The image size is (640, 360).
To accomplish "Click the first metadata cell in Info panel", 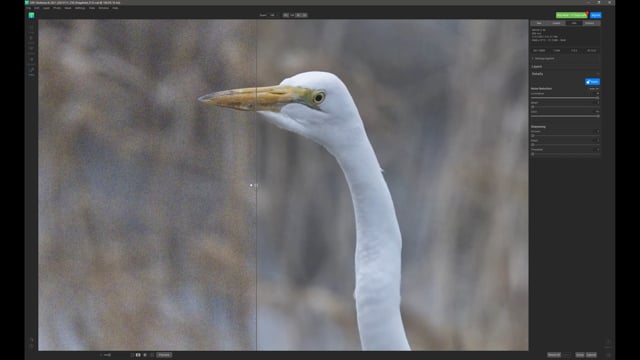I will pyautogui.click(x=539, y=51).
